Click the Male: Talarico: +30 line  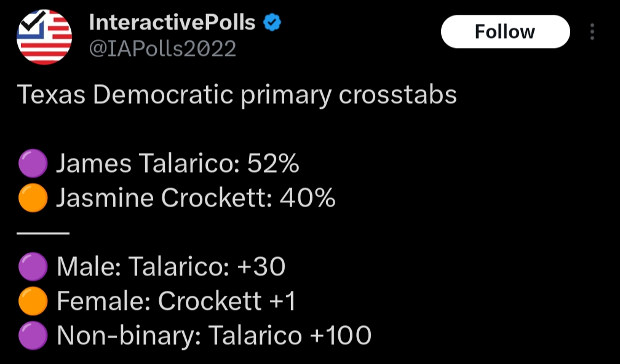(x=171, y=267)
